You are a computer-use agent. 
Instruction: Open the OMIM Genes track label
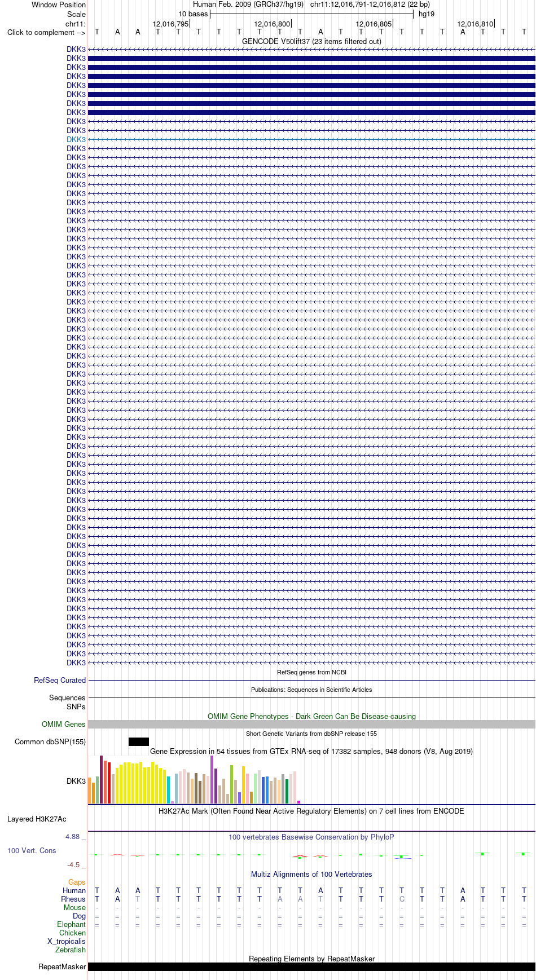64,724
